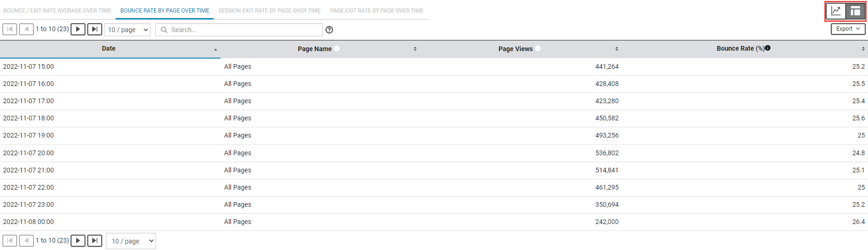The image size is (868, 250).
Task: Open the top 10 / page dropdown
Action: pyautogui.click(x=127, y=30)
